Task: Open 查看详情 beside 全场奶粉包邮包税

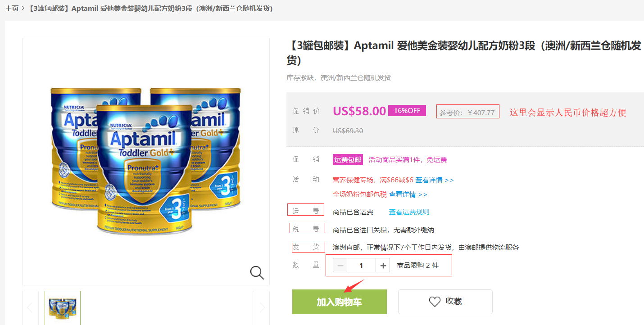Action: pyautogui.click(x=408, y=194)
